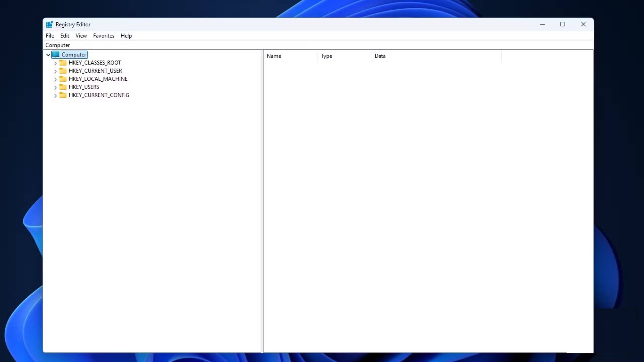The height and width of the screenshot is (362, 644).
Task: Click the folder icon beside HKEY_CURRENT_CONFIG
Action: (63, 95)
